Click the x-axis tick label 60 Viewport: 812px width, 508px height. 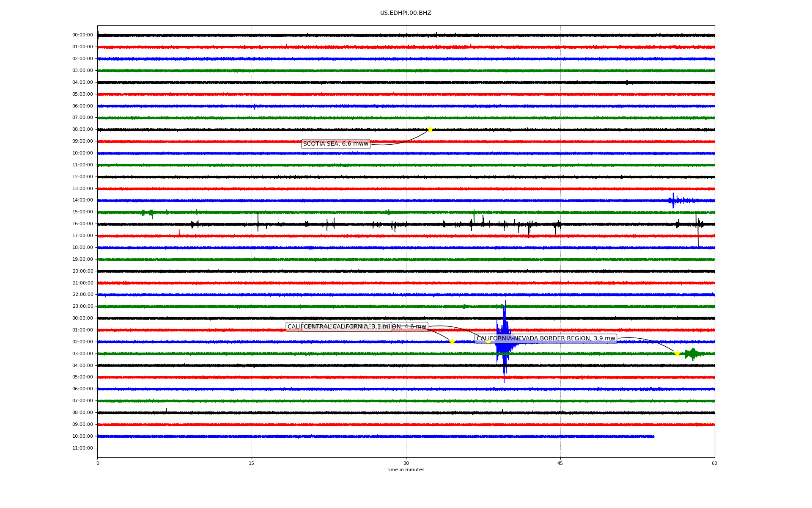(714, 463)
